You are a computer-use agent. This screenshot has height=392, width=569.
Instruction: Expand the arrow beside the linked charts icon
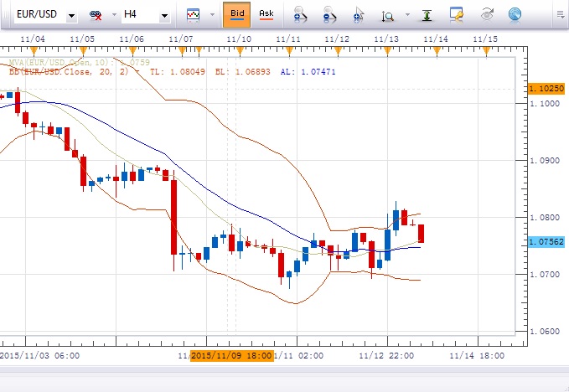(x=114, y=15)
